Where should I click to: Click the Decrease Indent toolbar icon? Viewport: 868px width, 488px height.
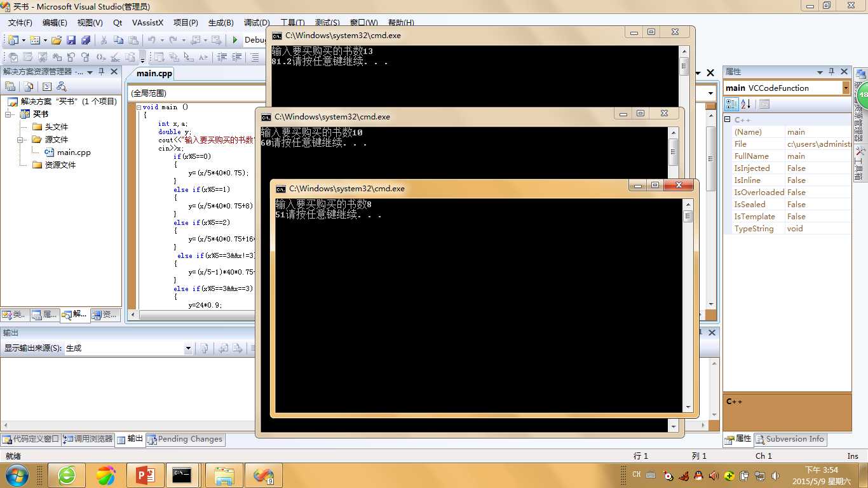click(222, 57)
